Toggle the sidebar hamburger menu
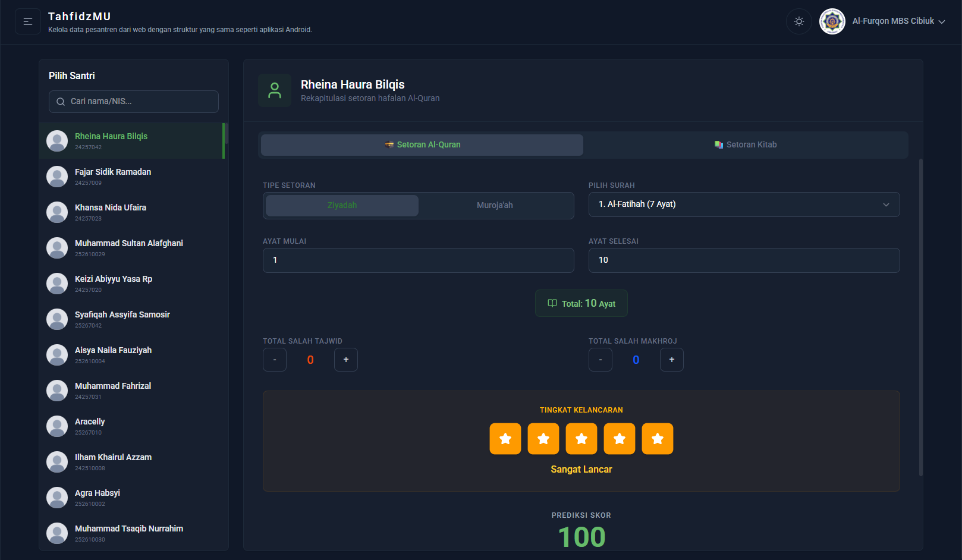 [28, 21]
